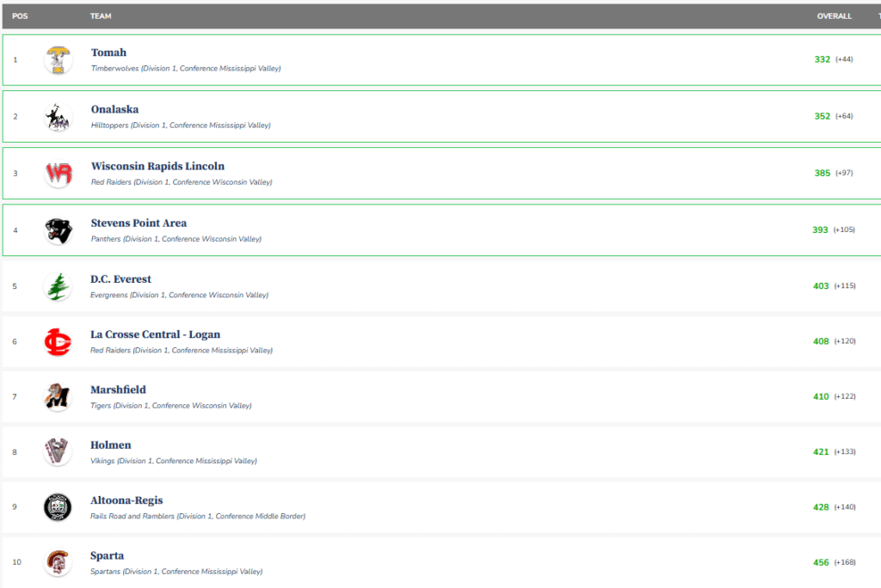Select the Evergreens Conference Wisconsin Valley subtitle
The width and height of the screenshot is (881, 588).
179,296
